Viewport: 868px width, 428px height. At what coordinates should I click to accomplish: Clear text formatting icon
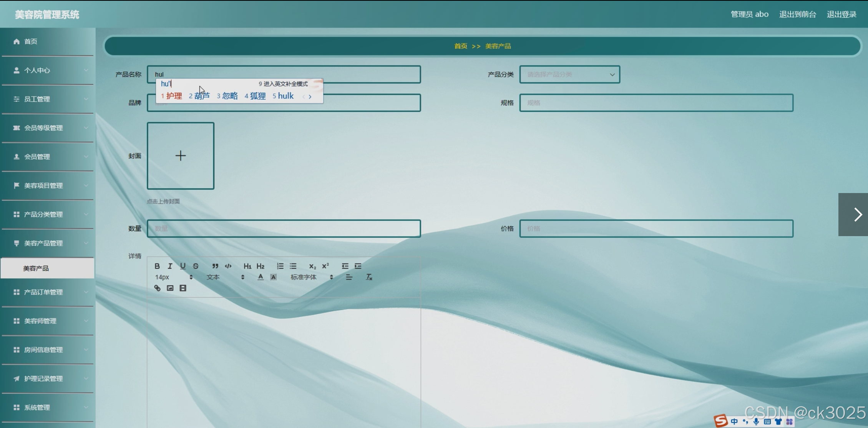tap(369, 277)
